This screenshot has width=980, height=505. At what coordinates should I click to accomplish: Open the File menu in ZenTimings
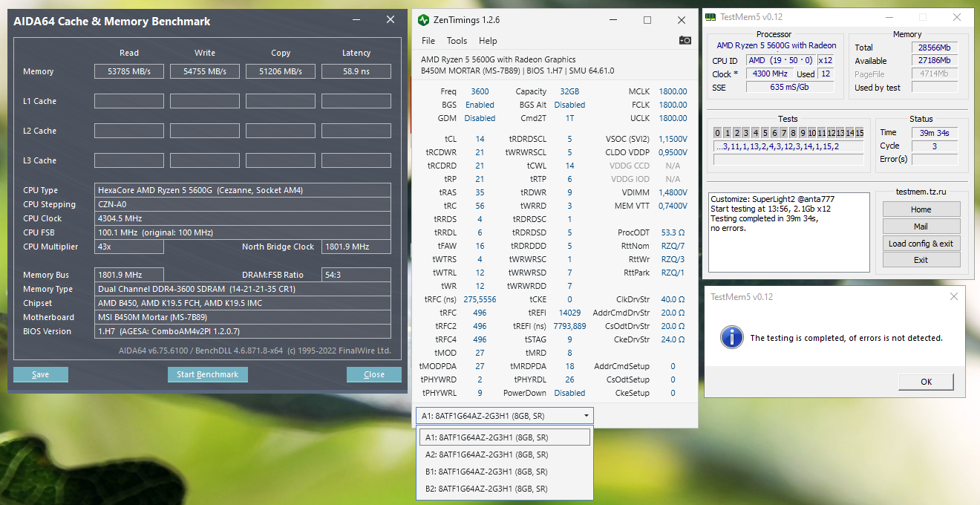(428, 41)
